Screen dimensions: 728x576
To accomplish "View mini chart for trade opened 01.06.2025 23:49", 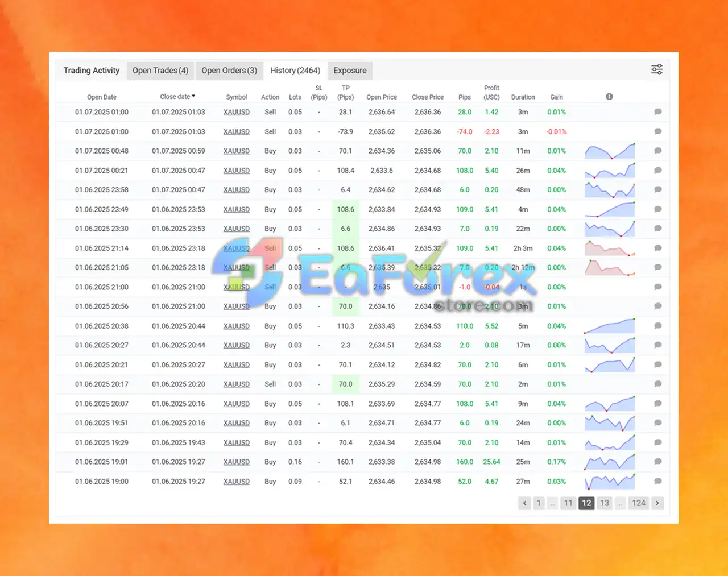I will point(610,210).
